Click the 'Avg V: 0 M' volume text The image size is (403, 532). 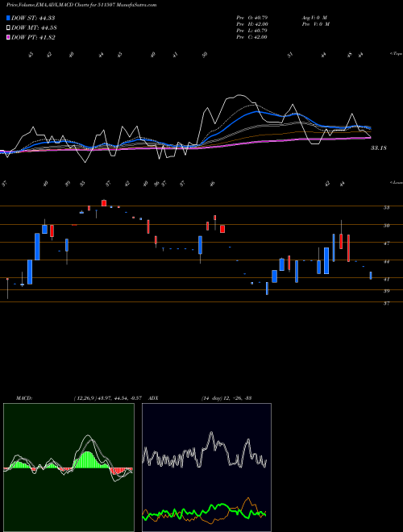pos(314,18)
